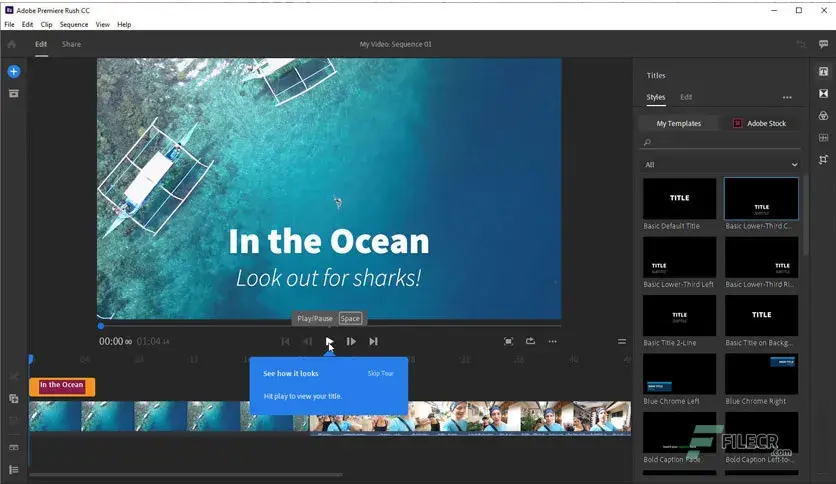Screen dimensions: 836x484
Task: Select the Edit workspace tab
Action: click(x=41, y=44)
